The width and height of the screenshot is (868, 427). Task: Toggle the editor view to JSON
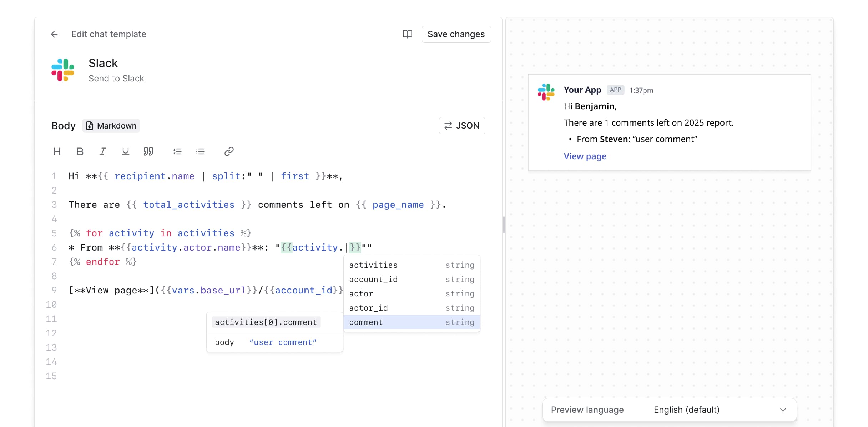coord(462,126)
